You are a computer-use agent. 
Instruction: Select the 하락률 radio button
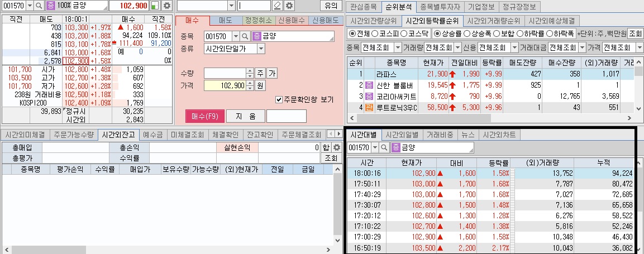click(x=519, y=33)
